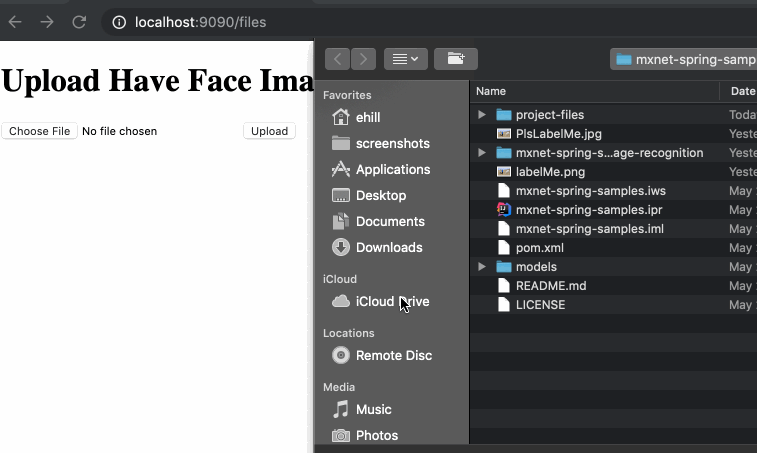Create a new folder in the file dialog
757x453 pixels.
(456, 59)
